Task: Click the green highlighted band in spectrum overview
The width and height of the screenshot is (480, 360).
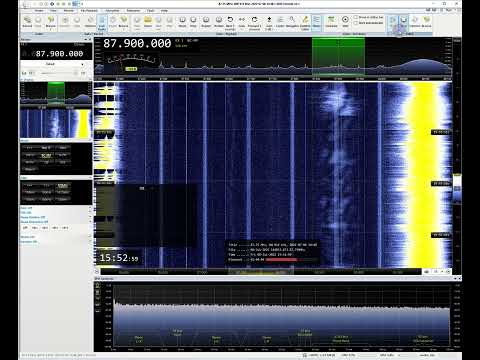Action: click(338, 56)
